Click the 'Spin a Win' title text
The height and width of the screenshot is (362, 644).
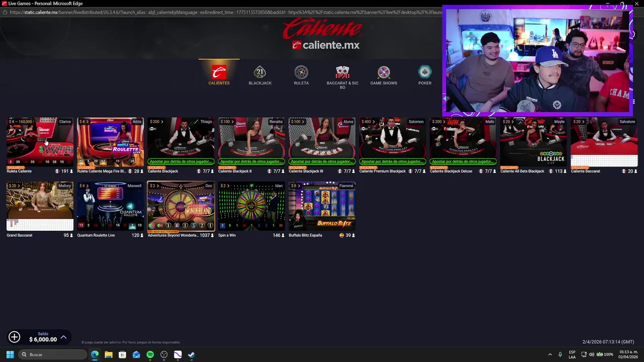[227, 235]
